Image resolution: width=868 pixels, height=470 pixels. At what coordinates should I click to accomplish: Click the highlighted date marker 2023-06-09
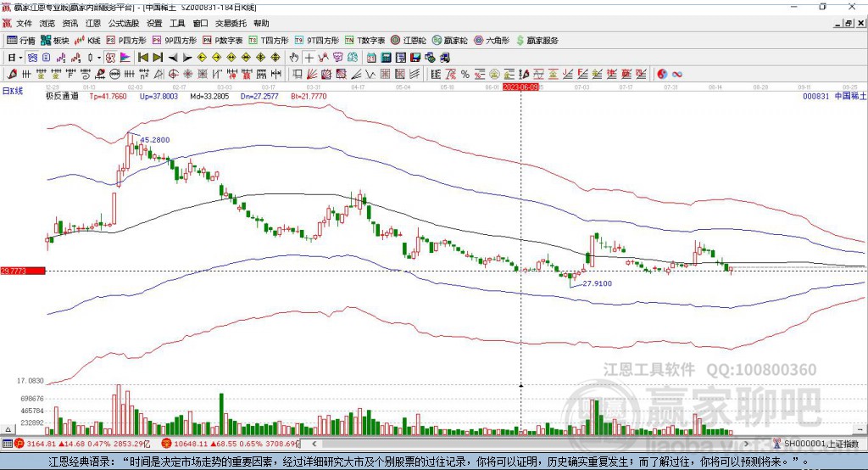[x=521, y=87]
